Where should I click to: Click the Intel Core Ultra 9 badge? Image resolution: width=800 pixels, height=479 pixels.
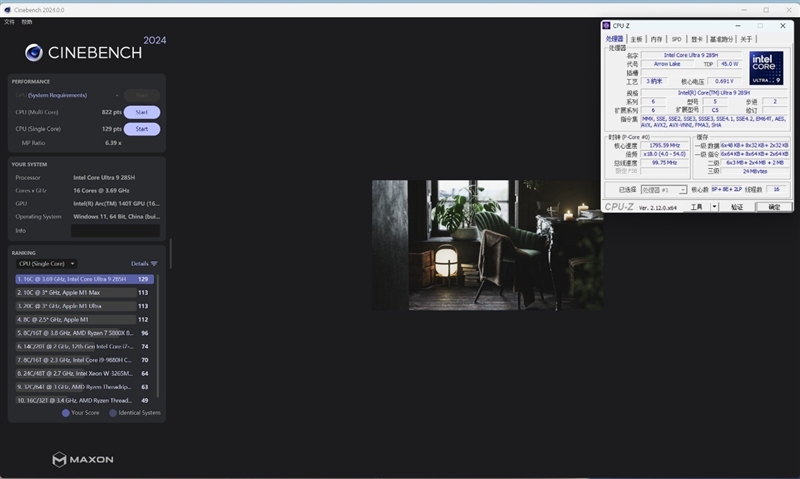pyautogui.click(x=765, y=67)
